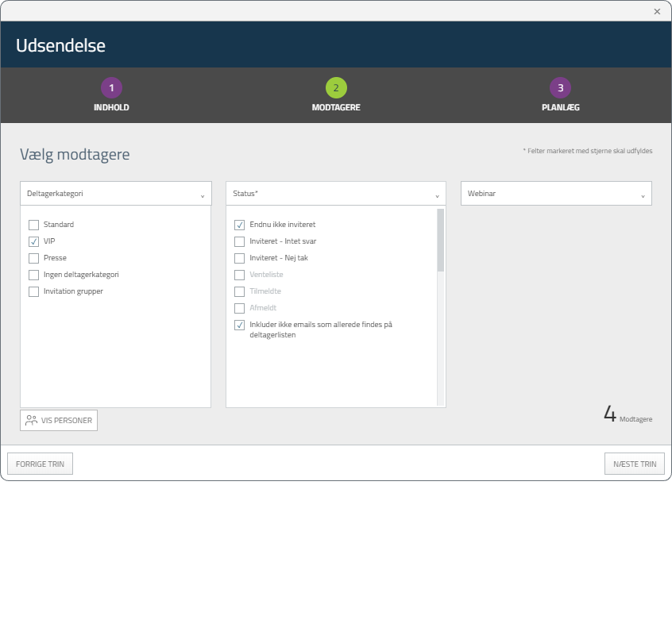Tick Inviteret - Intet svar checkbox
The height and width of the screenshot is (624, 672).
coord(240,241)
